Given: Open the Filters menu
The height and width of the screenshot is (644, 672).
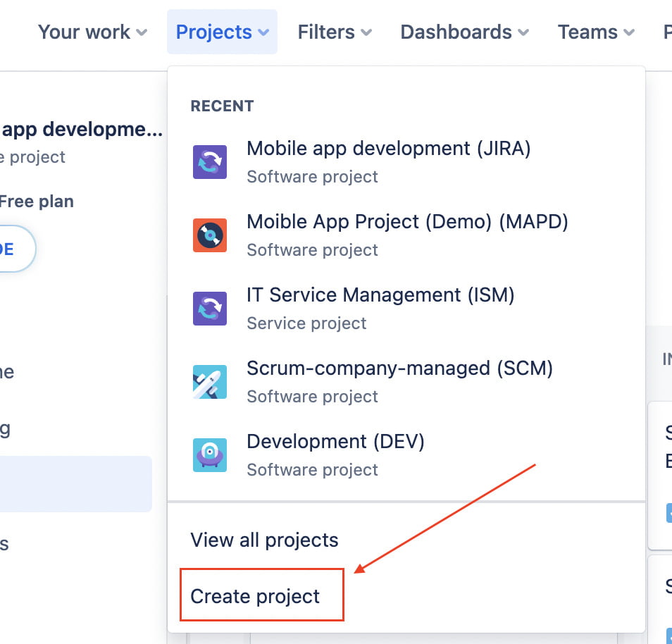Looking at the screenshot, I should (335, 32).
